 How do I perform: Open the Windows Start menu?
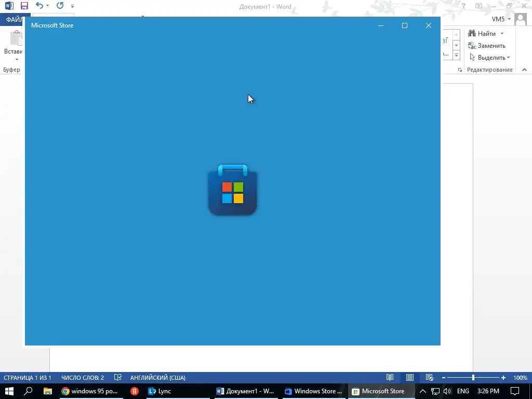click(9, 391)
